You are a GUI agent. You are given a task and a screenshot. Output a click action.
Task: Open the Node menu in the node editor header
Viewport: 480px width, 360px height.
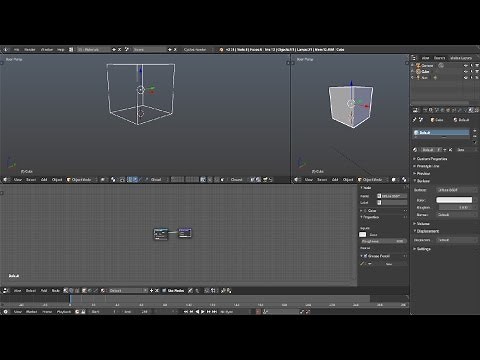pyautogui.click(x=56, y=291)
